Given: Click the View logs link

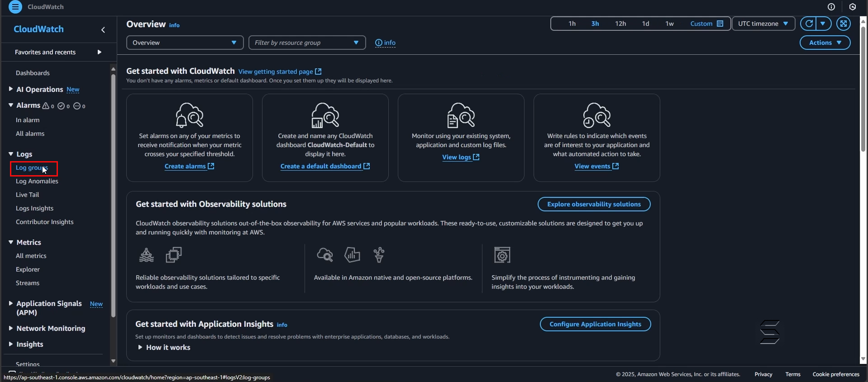Looking at the screenshot, I should (461, 157).
